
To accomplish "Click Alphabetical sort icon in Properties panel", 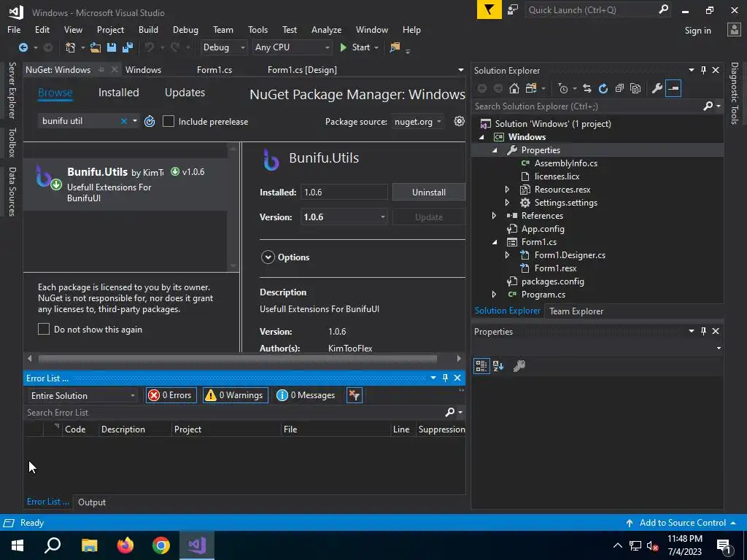I will tap(498, 366).
